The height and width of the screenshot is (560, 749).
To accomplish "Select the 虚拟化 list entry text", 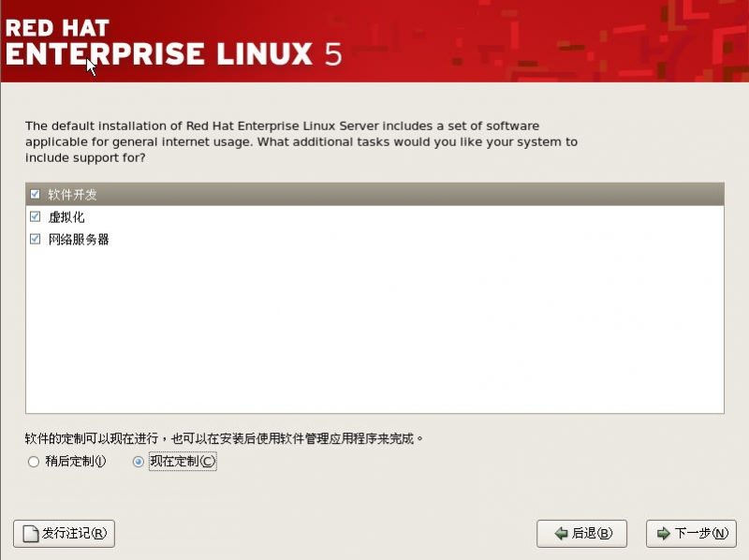I will coord(66,217).
